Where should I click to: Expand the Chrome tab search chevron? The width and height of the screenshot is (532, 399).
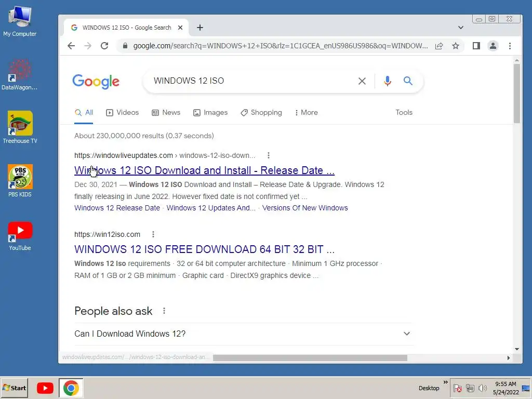460,28
